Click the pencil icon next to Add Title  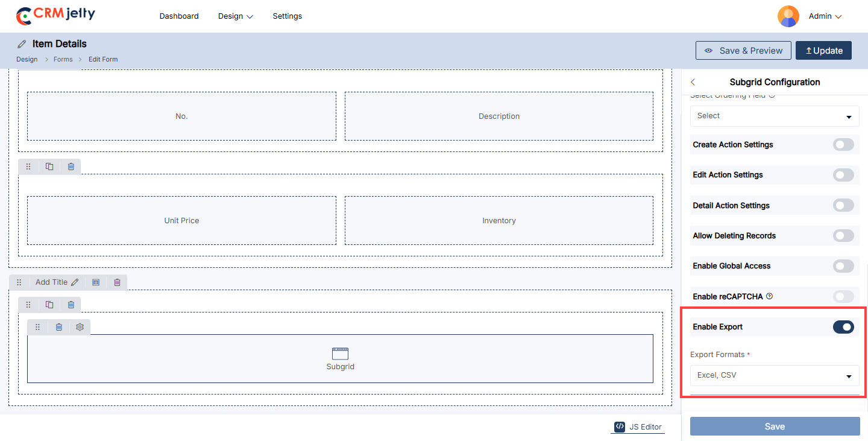(x=75, y=282)
